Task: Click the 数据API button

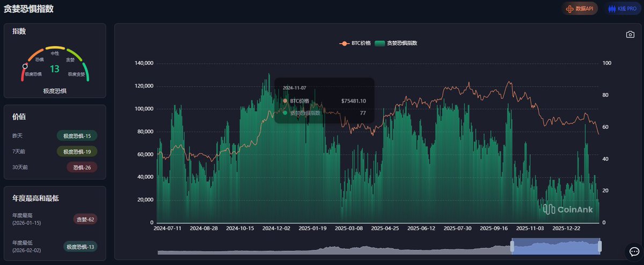Action: pos(580,9)
